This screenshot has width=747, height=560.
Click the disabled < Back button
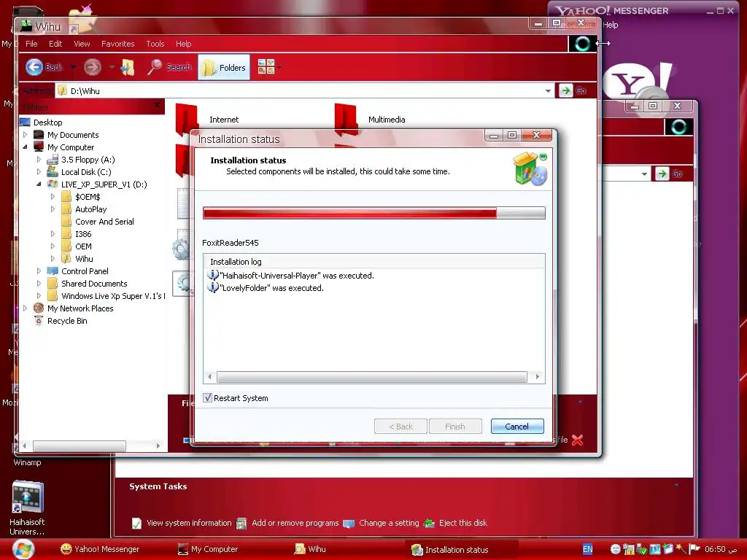click(400, 426)
